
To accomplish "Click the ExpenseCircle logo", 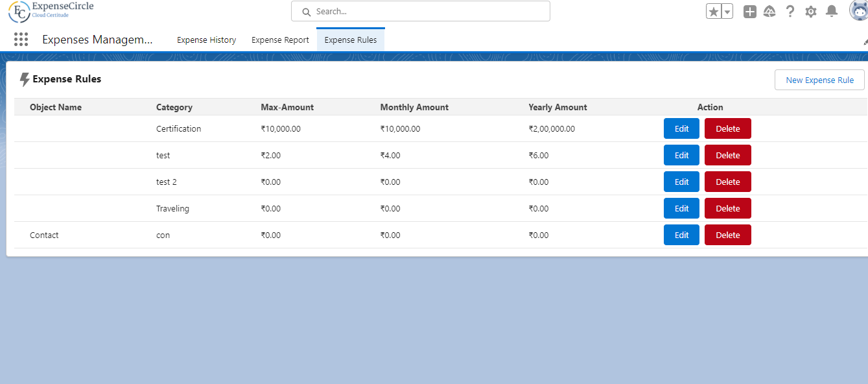I will click(x=52, y=10).
